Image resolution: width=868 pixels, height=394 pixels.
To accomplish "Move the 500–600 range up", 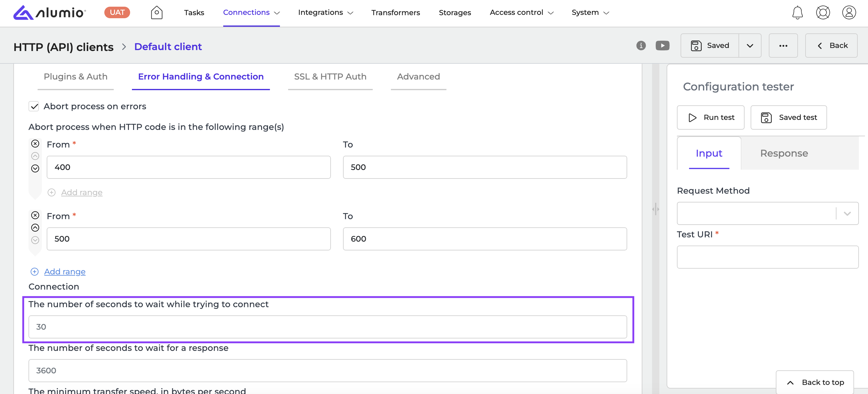I will point(35,228).
